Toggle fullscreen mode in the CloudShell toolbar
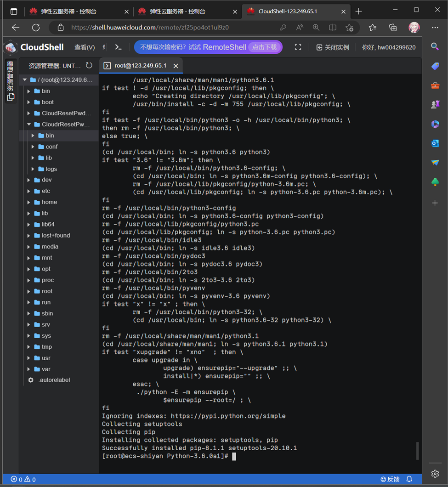The image size is (448, 487). pos(298,47)
